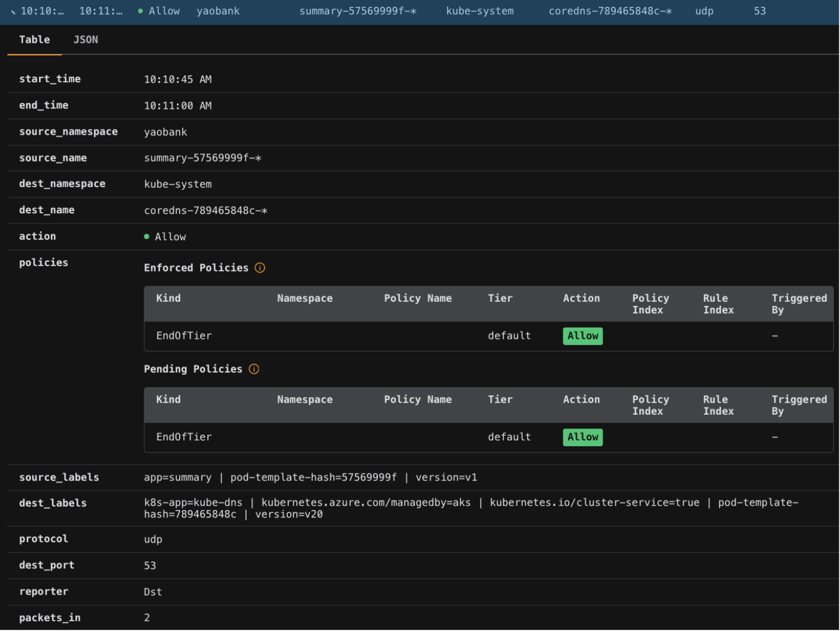The height and width of the screenshot is (631, 840).
Task: Click port 53 in the header summary row
Action: pyautogui.click(x=760, y=11)
